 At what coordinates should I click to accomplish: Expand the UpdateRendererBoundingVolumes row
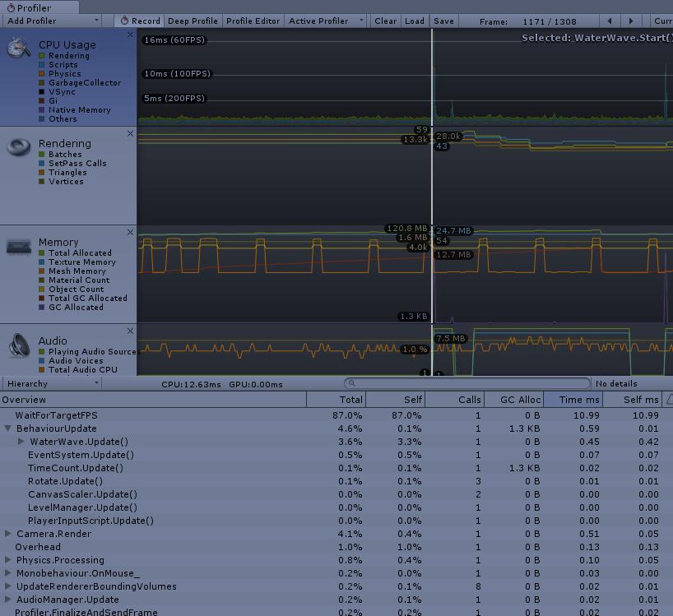[x=7, y=586]
